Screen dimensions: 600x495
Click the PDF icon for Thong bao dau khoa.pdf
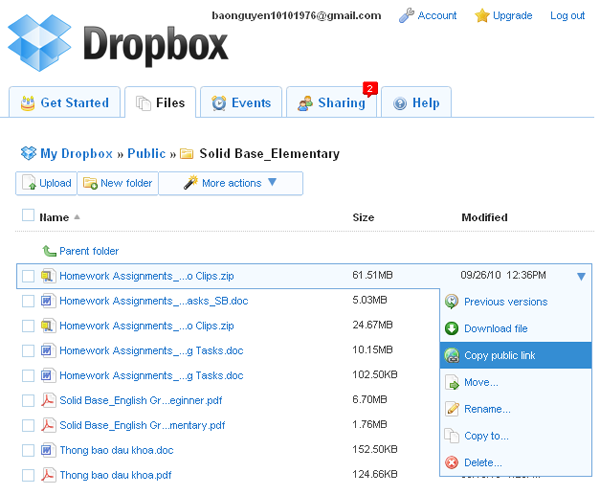(48, 475)
